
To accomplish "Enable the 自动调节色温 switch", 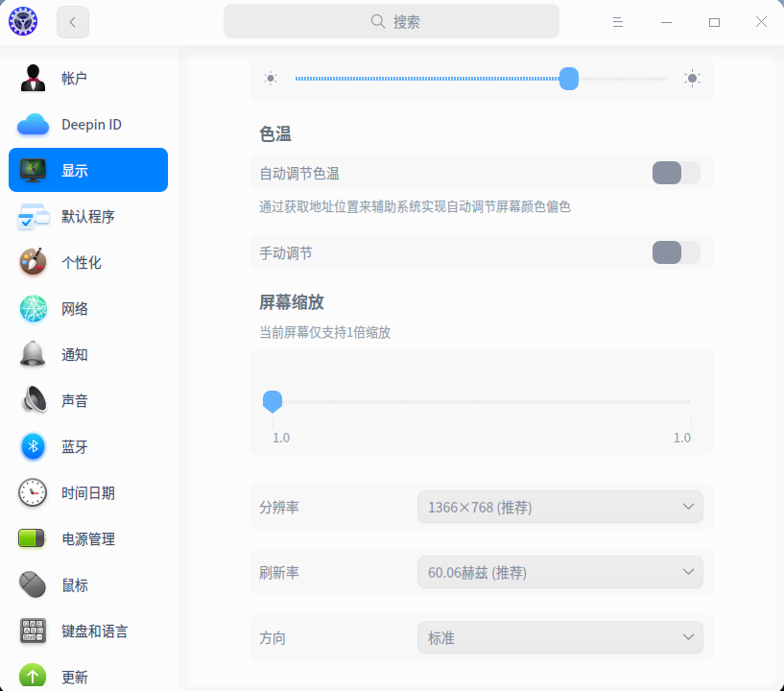I will 676,173.
